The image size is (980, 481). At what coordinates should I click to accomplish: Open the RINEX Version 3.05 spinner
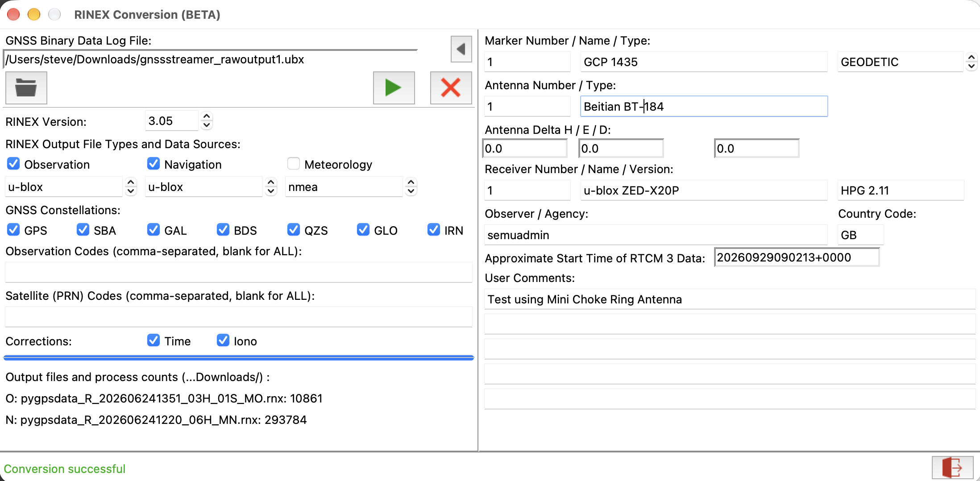tap(206, 120)
